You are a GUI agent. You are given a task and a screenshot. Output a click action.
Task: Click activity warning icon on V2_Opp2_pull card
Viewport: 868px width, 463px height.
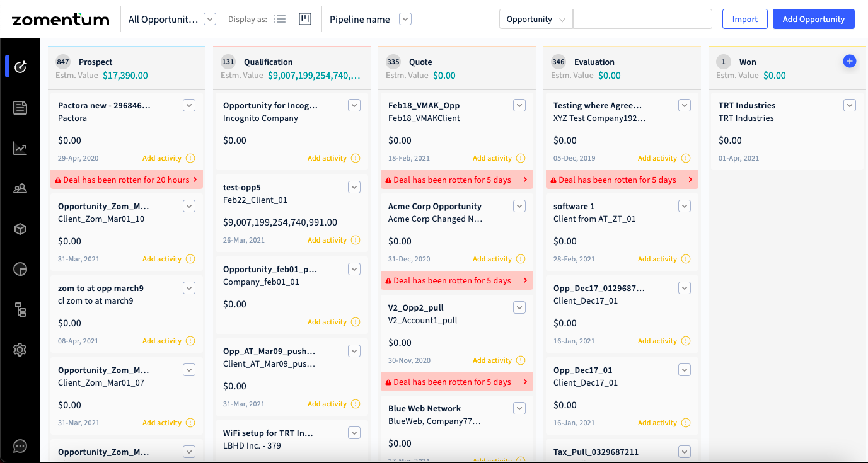coord(521,360)
